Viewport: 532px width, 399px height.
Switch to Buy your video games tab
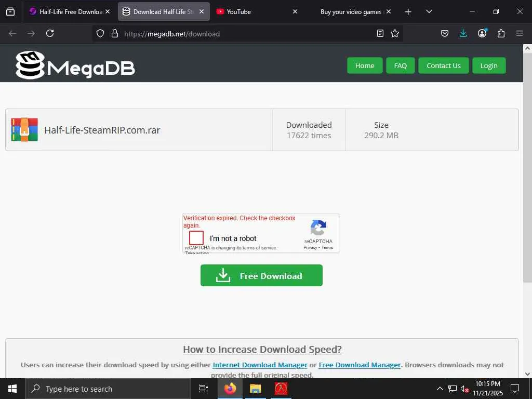click(351, 11)
